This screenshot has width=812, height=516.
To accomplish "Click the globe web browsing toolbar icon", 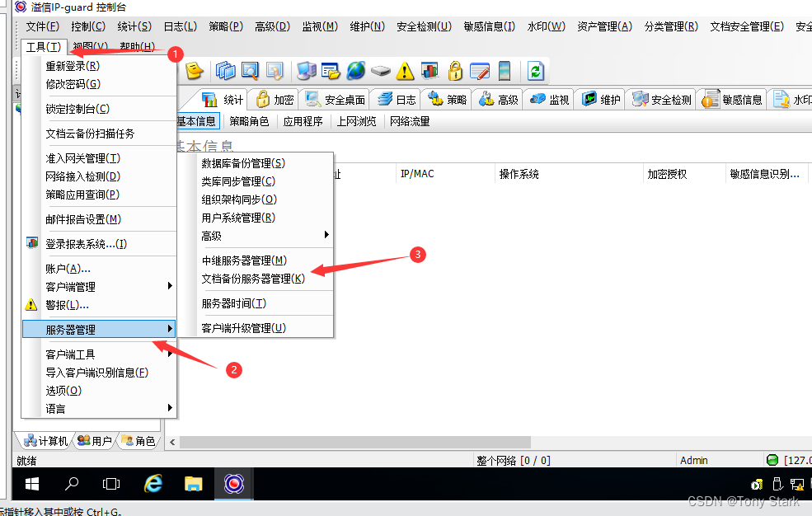I will click(x=355, y=71).
